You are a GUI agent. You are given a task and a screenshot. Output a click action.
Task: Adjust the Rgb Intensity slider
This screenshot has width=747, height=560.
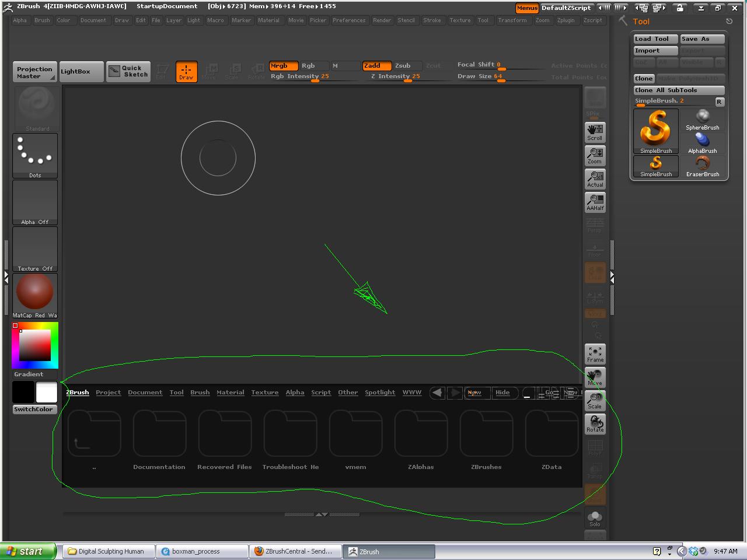(x=315, y=77)
